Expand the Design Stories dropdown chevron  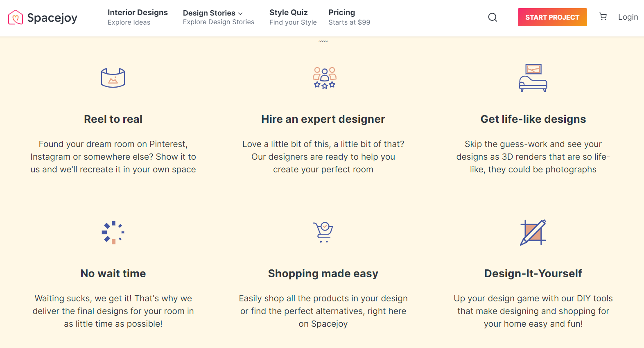[x=240, y=14]
